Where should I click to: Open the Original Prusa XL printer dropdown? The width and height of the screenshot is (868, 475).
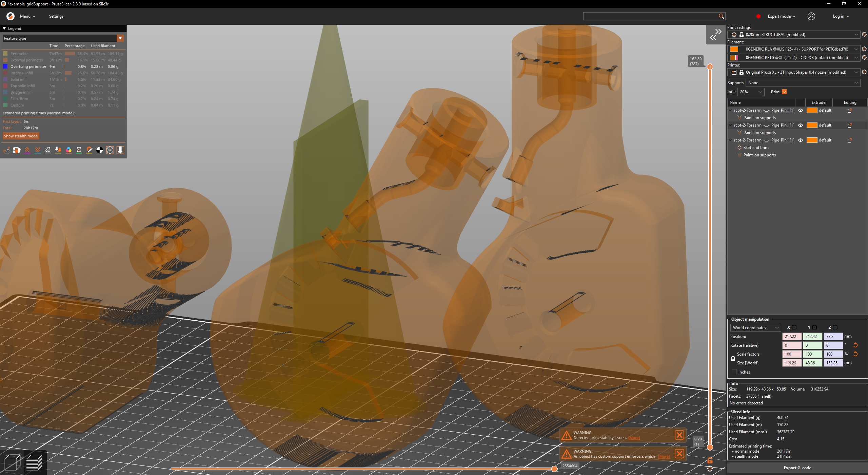pyautogui.click(x=794, y=72)
